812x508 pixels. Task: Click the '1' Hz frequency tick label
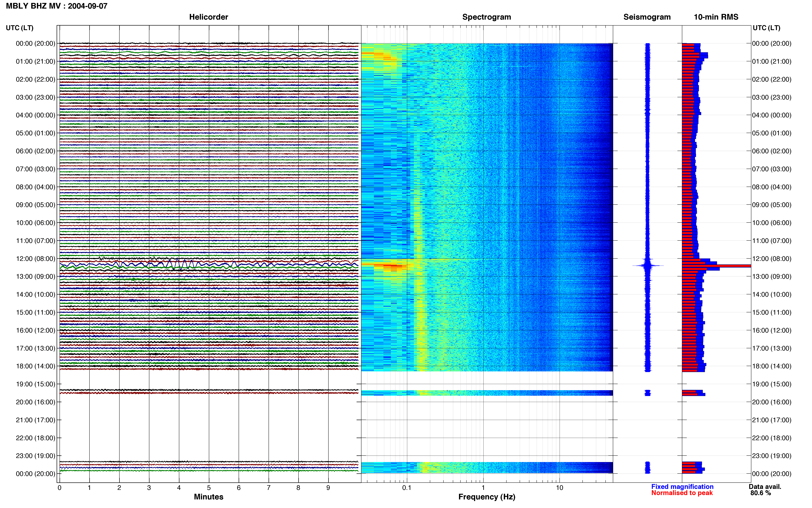pos(483,488)
